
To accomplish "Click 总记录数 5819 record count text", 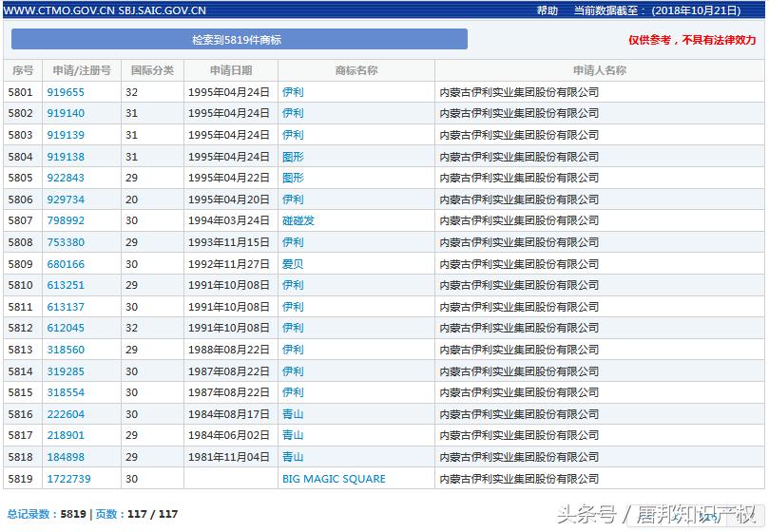I will click(x=47, y=514).
